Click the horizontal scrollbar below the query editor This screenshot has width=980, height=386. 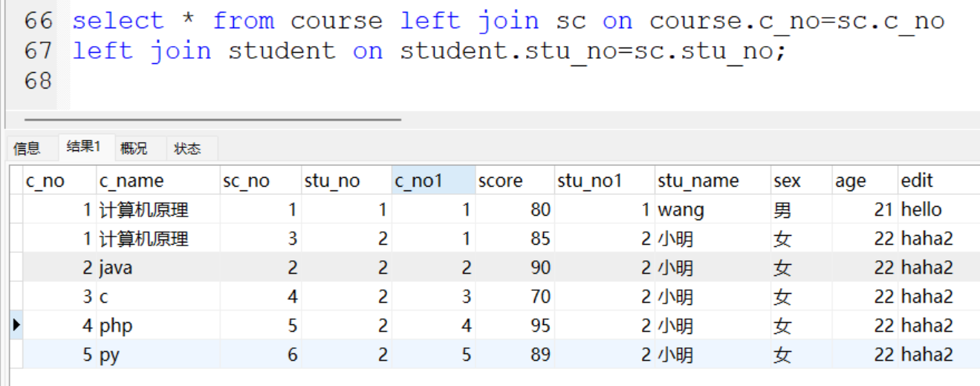click(212, 119)
